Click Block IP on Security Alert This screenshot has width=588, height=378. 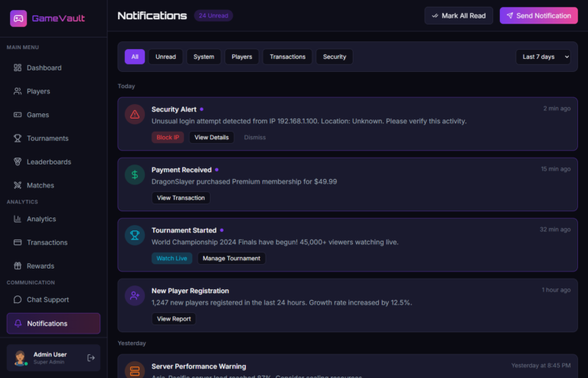(x=168, y=138)
